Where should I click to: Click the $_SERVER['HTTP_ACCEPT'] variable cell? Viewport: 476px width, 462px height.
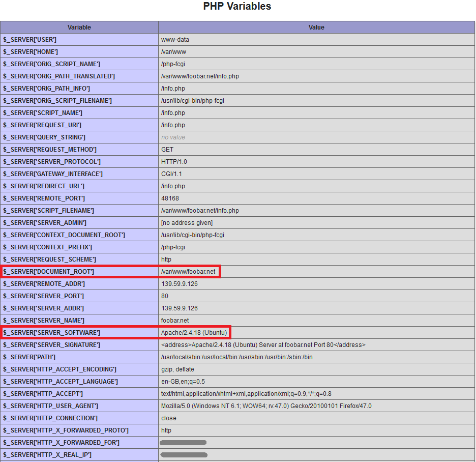click(x=79, y=394)
